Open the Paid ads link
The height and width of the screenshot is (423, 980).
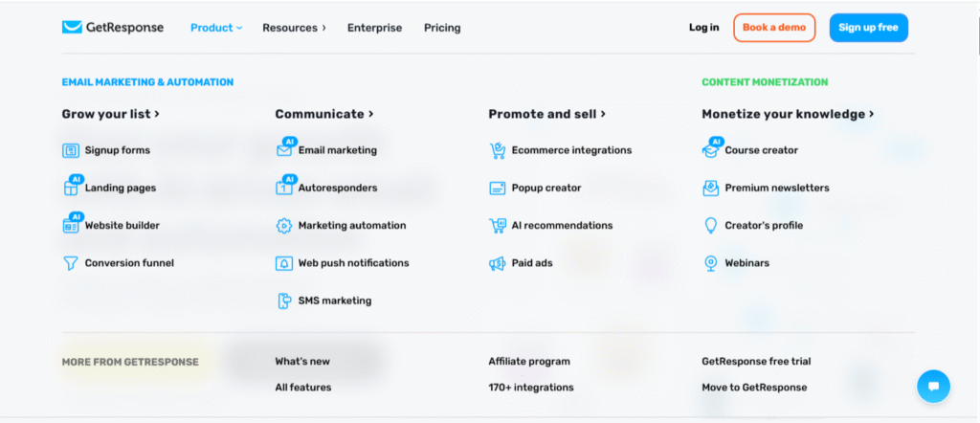(x=532, y=263)
